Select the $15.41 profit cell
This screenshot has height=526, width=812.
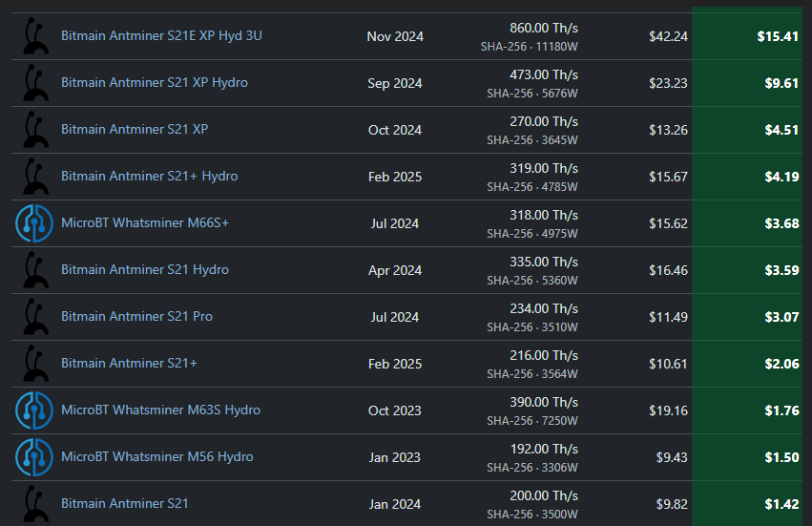pos(747,36)
